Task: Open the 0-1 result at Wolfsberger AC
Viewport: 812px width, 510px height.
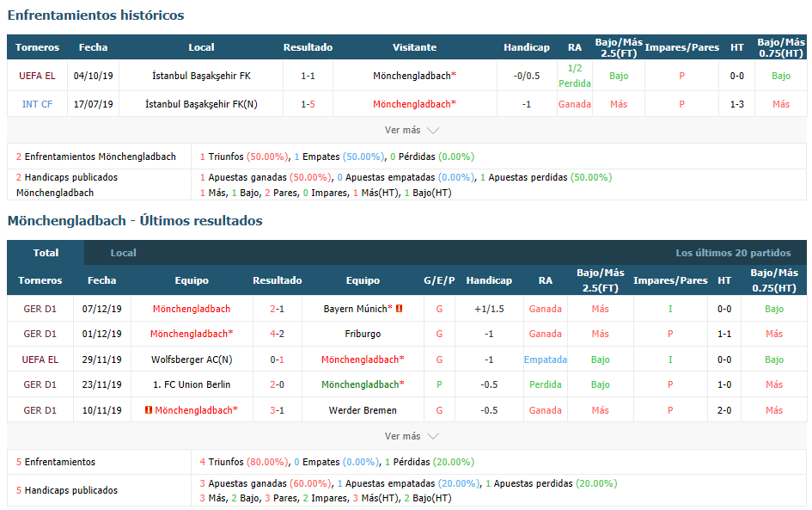Action: coord(277,359)
